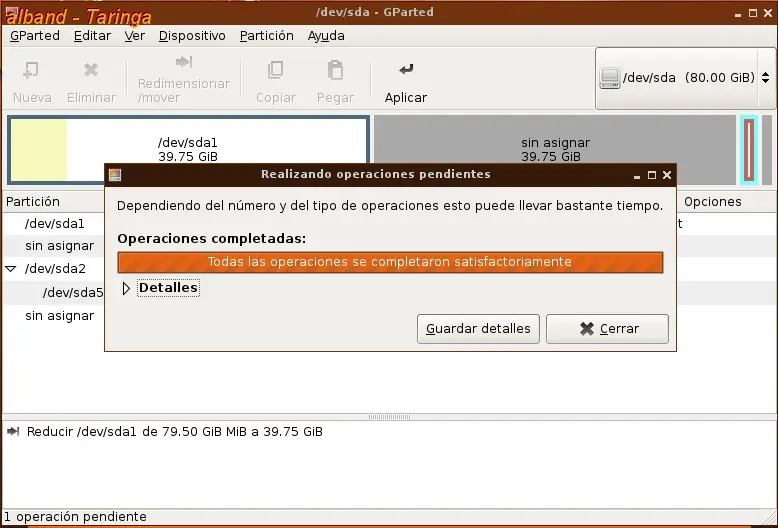
Task: Open the Ver menu
Action: (134, 36)
